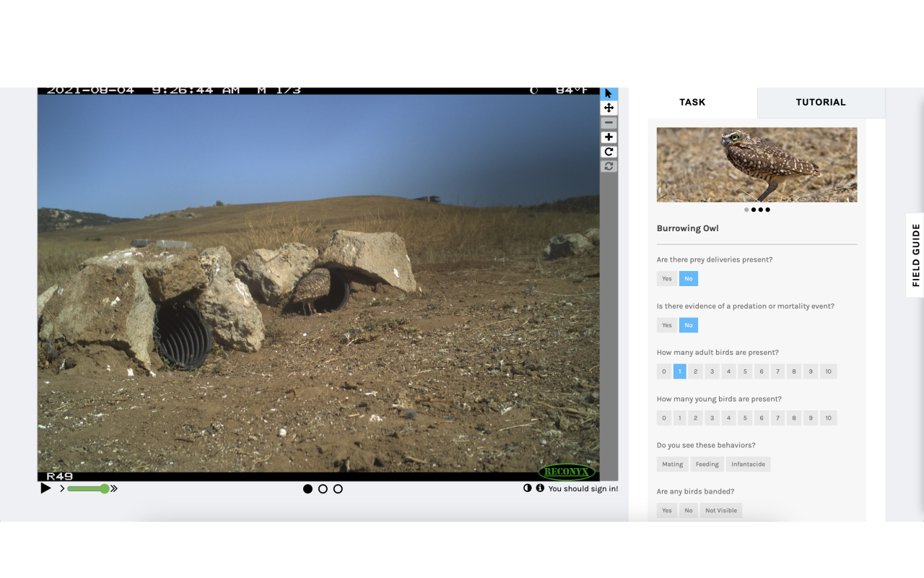Set young birds count to 10
This screenshot has width=924, height=578.
pos(829,418)
